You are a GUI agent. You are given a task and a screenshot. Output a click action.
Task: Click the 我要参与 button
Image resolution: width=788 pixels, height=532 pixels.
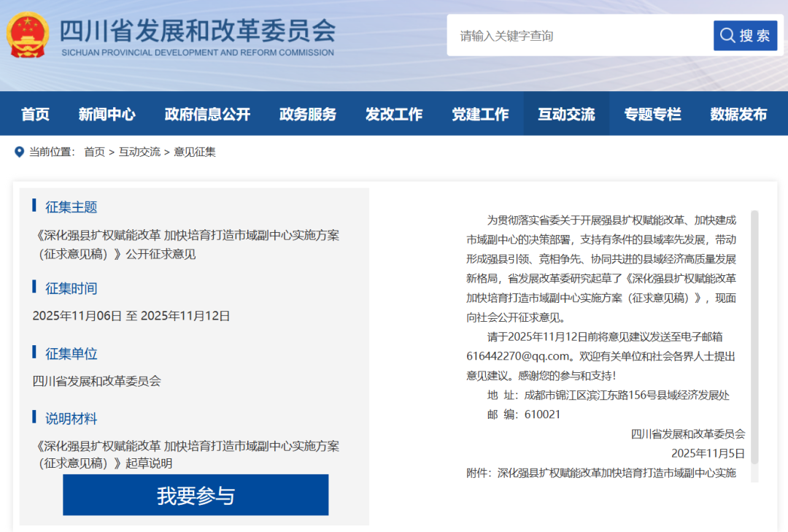[196, 496]
